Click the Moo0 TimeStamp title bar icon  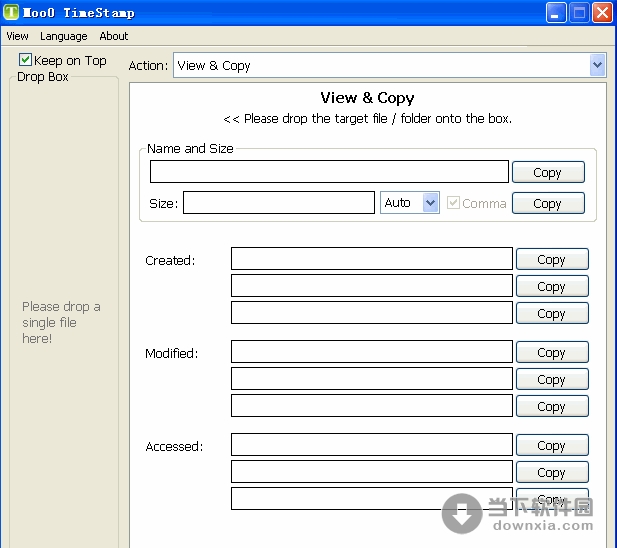[x=11, y=12]
